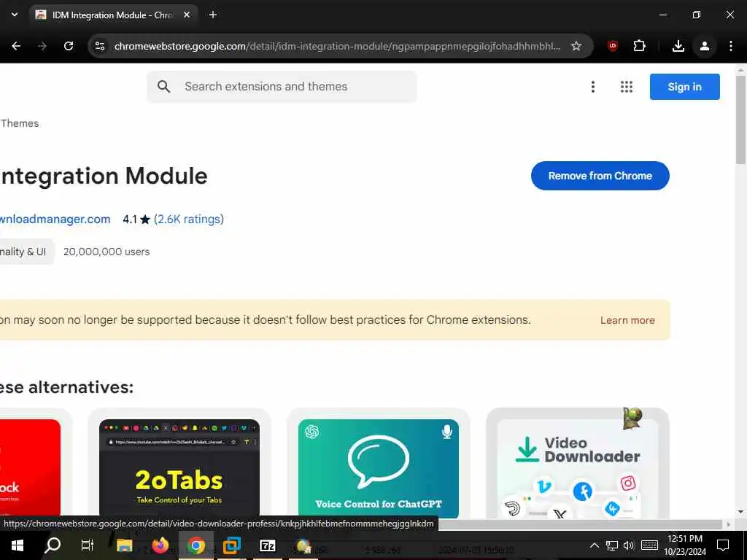
Task: Open the taskbar clock showing 12:51 PM
Action: pyautogui.click(x=685, y=545)
